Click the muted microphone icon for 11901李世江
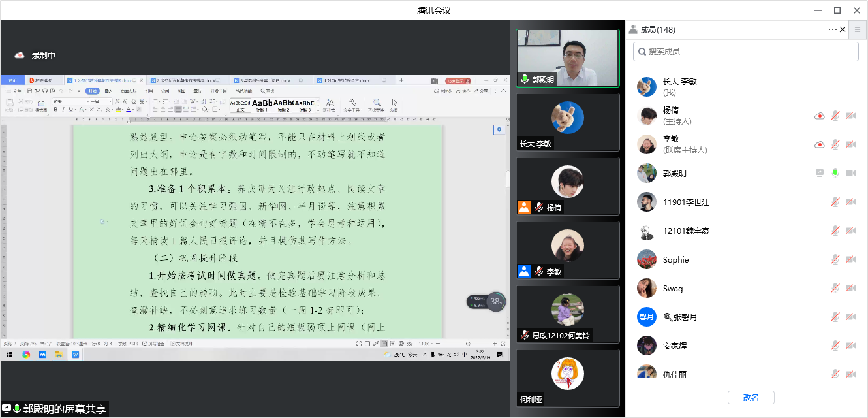868x418 pixels. click(x=835, y=202)
